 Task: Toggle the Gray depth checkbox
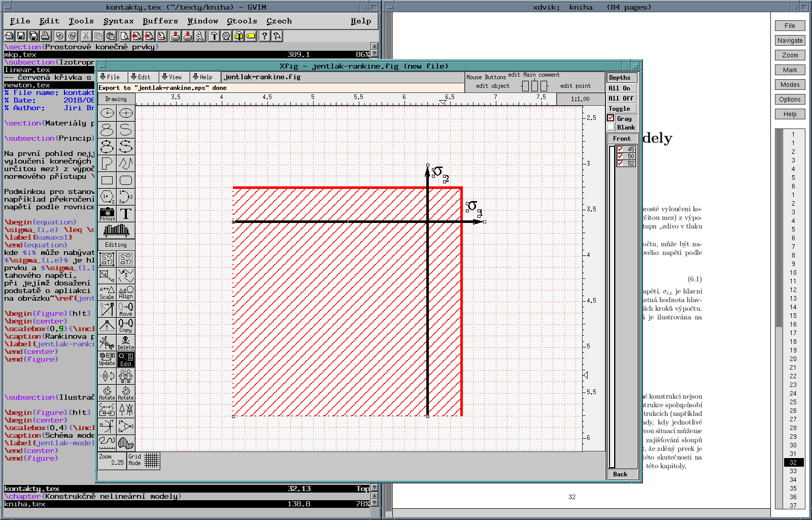tap(611, 118)
